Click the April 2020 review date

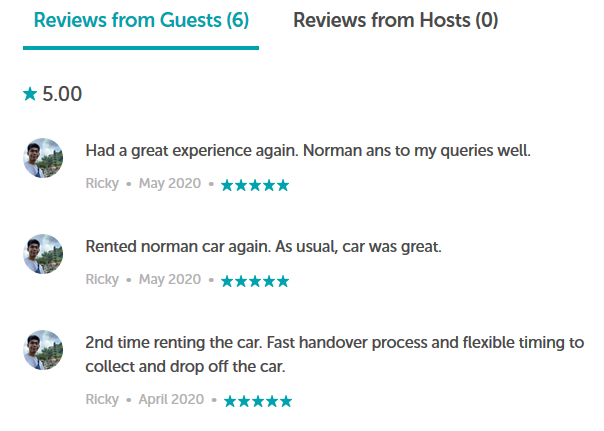tap(171, 400)
